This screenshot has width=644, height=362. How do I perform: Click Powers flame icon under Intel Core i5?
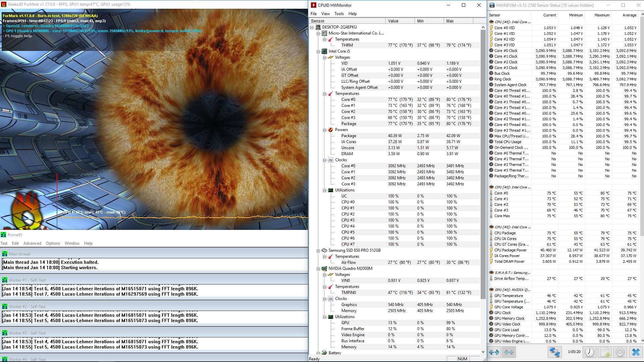[331, 130]
